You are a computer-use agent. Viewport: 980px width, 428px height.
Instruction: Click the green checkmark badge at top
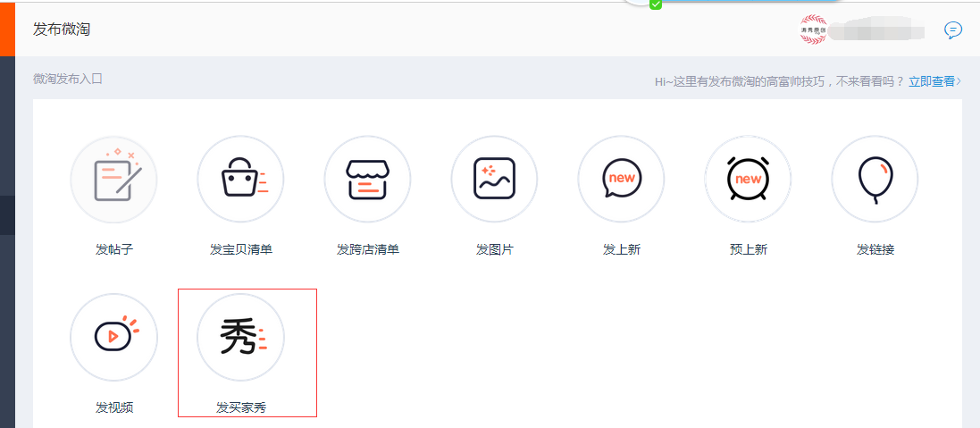tap(656, 4)
